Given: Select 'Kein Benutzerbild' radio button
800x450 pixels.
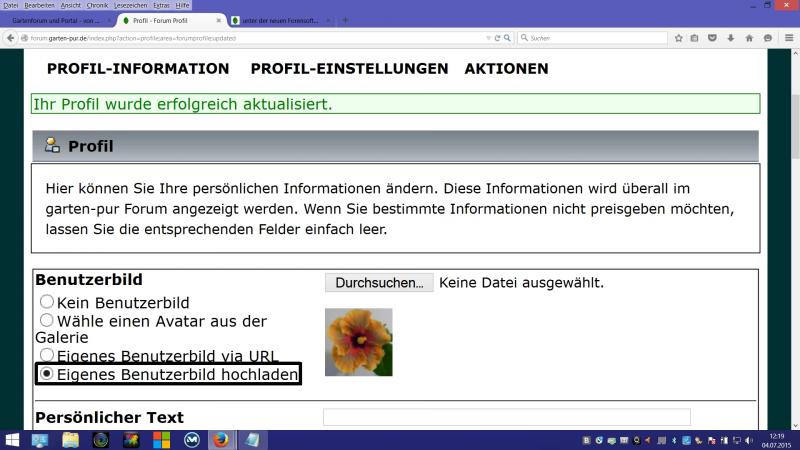Looking at the screenshot, I should click(x=46, y=302).
